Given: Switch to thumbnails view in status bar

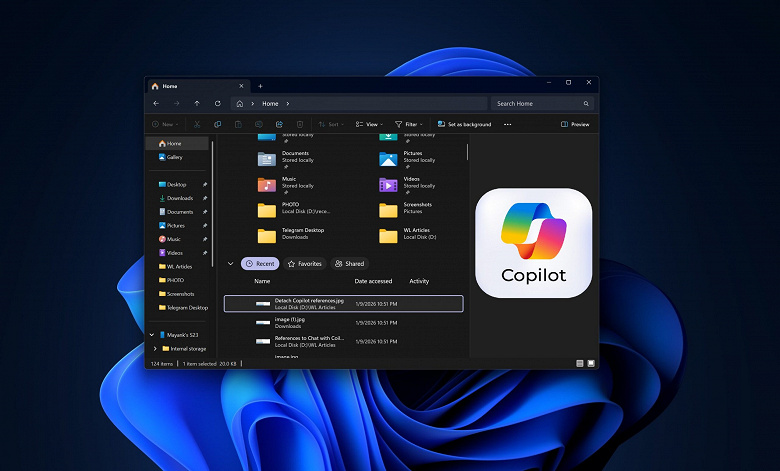Looking at the screenshot, I should coord(590,363).
